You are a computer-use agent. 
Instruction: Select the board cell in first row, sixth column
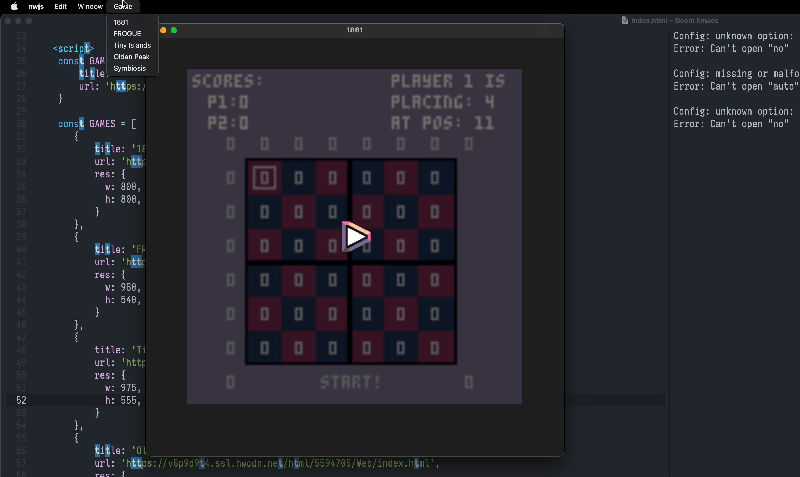point(435,178)
